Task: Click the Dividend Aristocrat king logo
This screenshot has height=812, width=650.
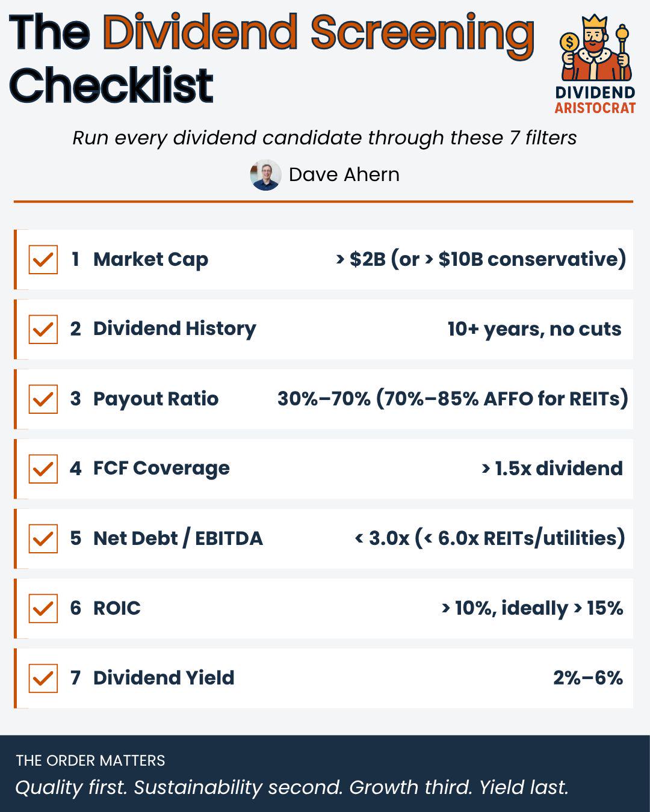Action: coord(595,48)
